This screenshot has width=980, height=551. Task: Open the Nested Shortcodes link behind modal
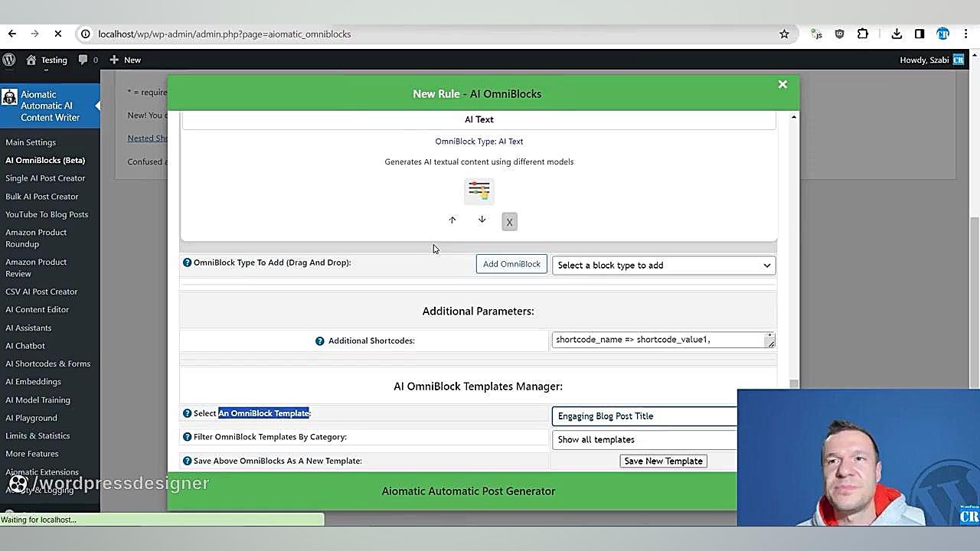coord(148,139)
